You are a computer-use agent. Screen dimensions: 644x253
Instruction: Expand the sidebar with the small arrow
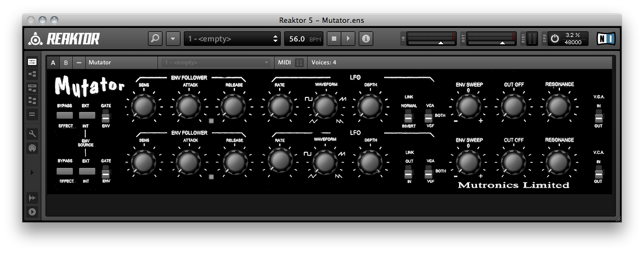point(32,172)
